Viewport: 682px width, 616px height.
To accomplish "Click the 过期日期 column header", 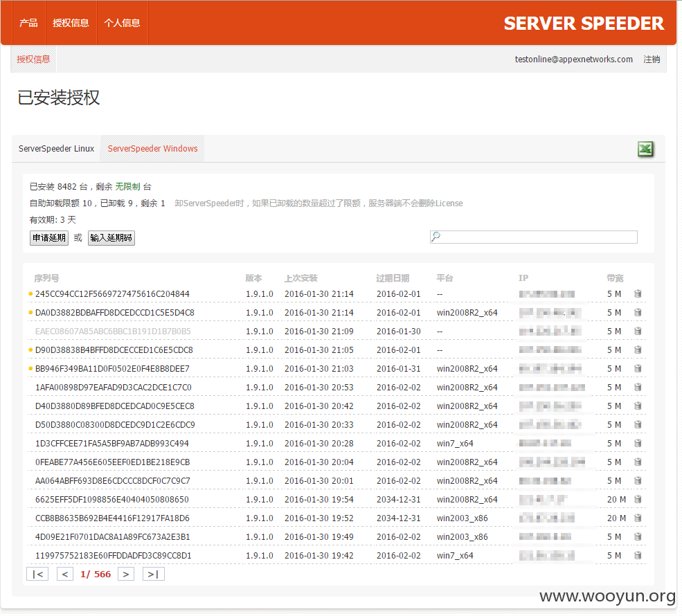I will [393, 278].
